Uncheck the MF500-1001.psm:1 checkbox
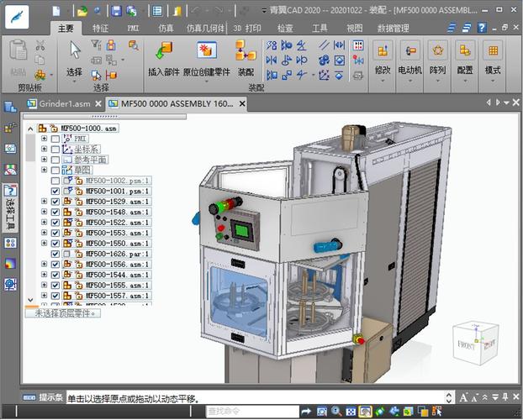523x420 pixels. [x=55, y=192]
